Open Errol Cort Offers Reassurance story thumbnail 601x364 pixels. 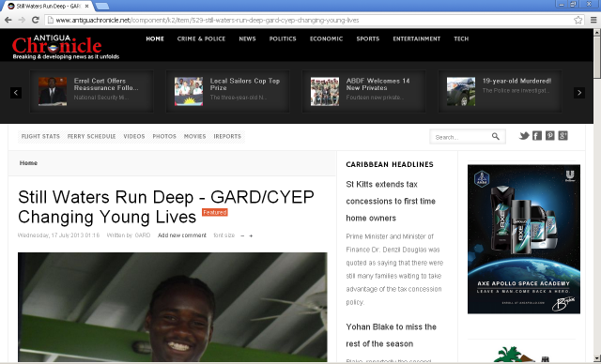point(53,92)
